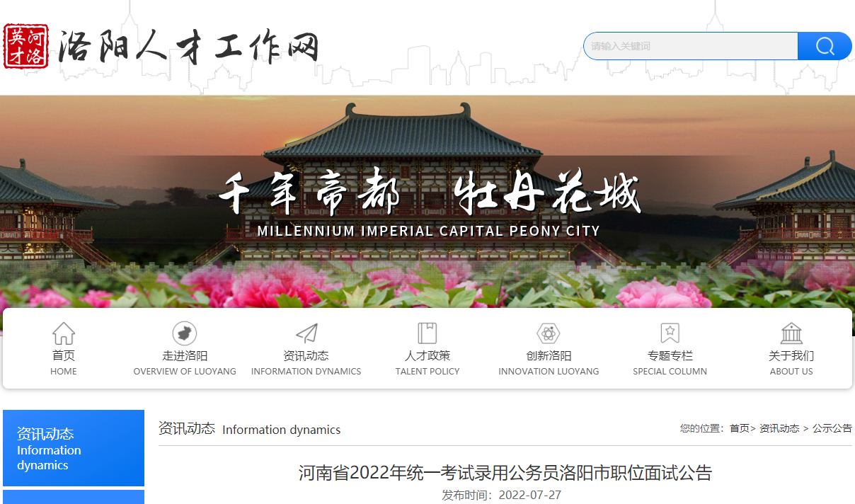Viewport: 855px width, 504px height.
Task: Click 首页 in the breadcrumb trail
Action: click(x=740, y=428)
